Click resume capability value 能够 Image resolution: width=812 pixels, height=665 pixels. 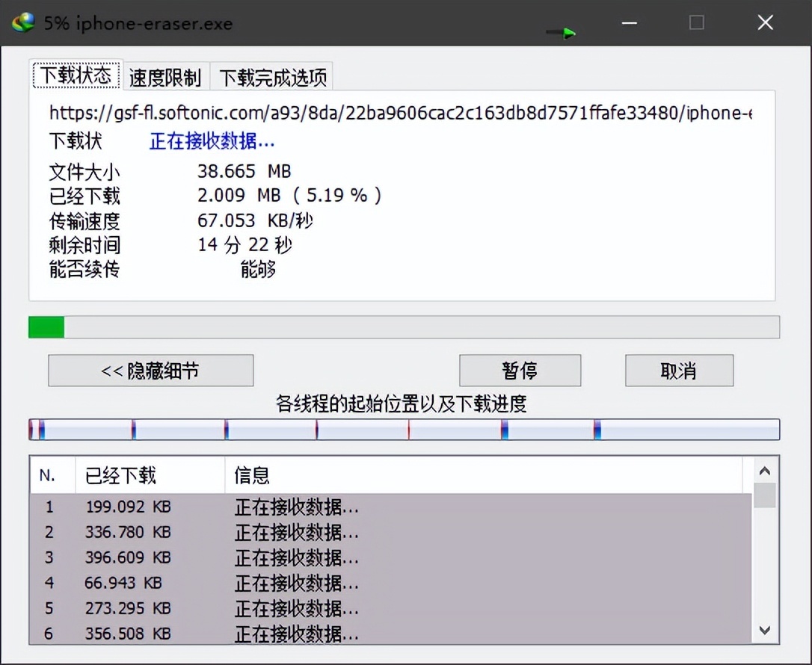[x=258, y=269]
